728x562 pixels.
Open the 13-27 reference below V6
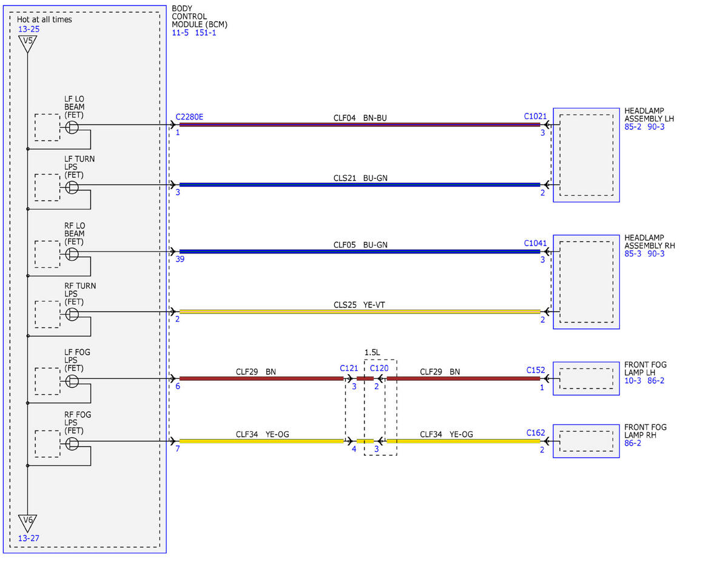point(27,538)
